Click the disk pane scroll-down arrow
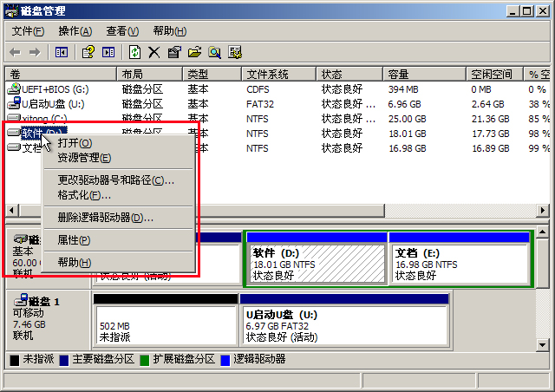This screenshot has width=555, height=392. 543,344
